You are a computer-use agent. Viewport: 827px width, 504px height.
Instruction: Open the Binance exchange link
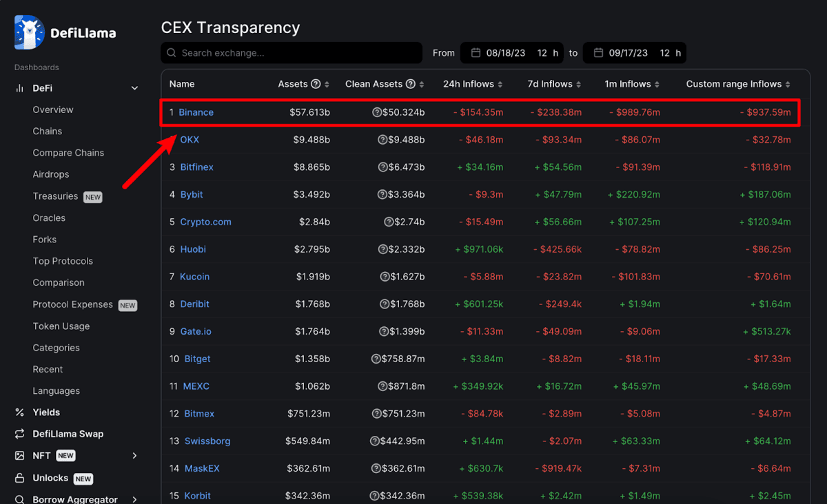coord(196,112)
